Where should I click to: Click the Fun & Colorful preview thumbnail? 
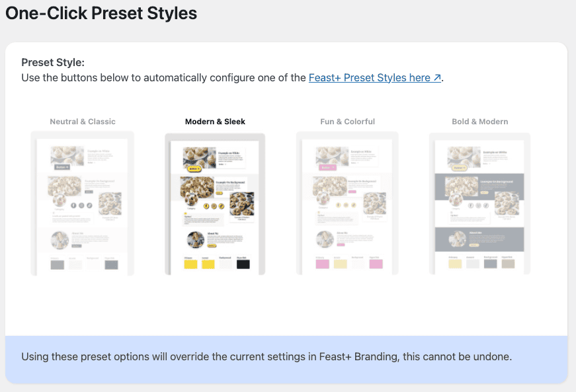click(x=347, y=204)
